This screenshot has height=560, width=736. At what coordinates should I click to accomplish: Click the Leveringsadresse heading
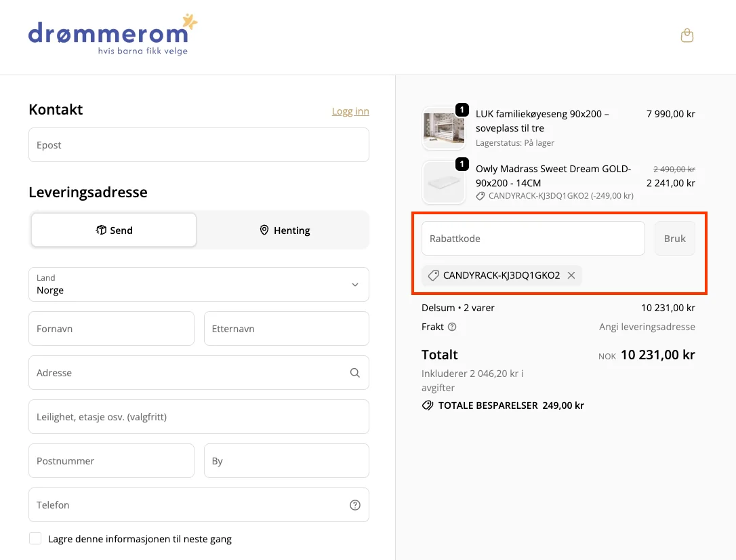(x=88, y=193)
